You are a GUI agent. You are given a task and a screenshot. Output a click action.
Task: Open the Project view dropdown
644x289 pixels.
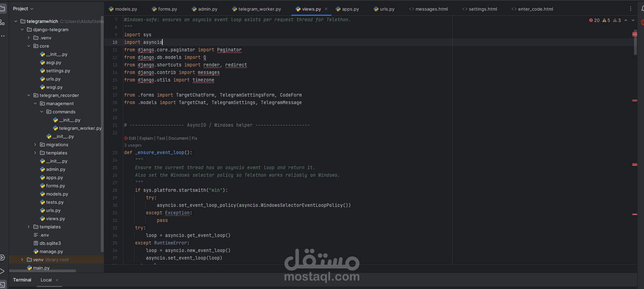(x=23, y=9)
